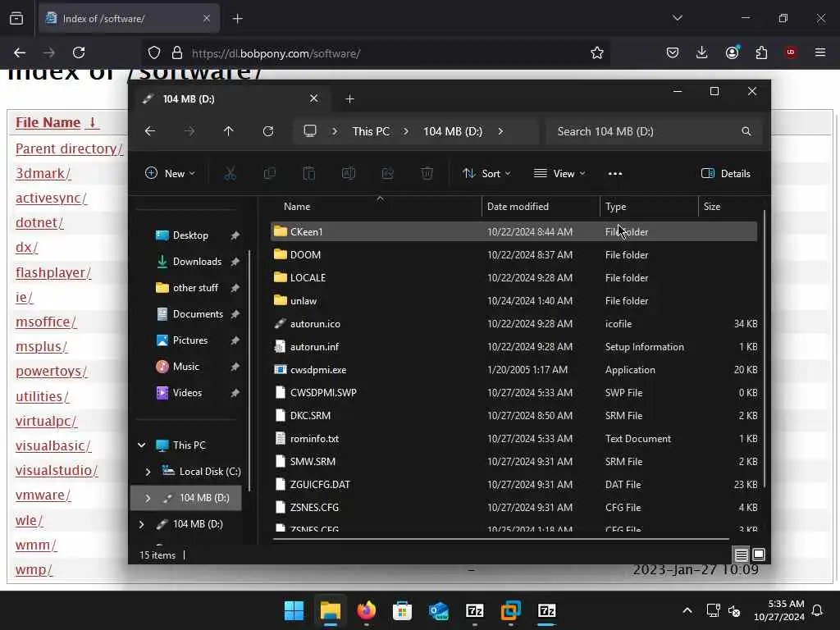Image resolution: width=840 pixels, height=630 pixels.
Task: Open Firefox application hamburger menu
Action: 820,52
